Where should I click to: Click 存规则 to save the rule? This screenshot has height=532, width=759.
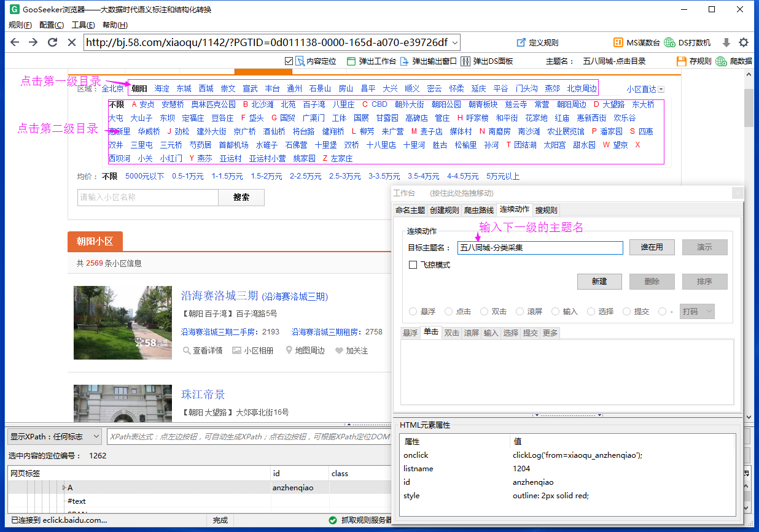[x=694, y=61]
